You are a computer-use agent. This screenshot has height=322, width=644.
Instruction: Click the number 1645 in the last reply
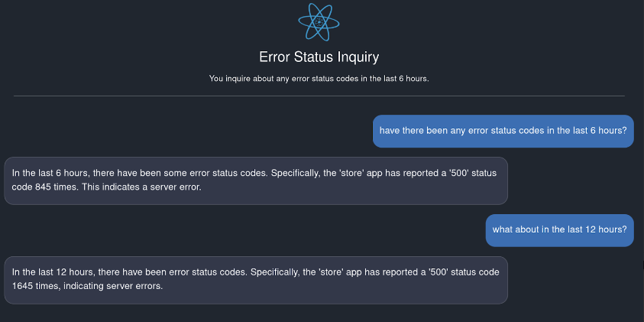tap(21, 287)
